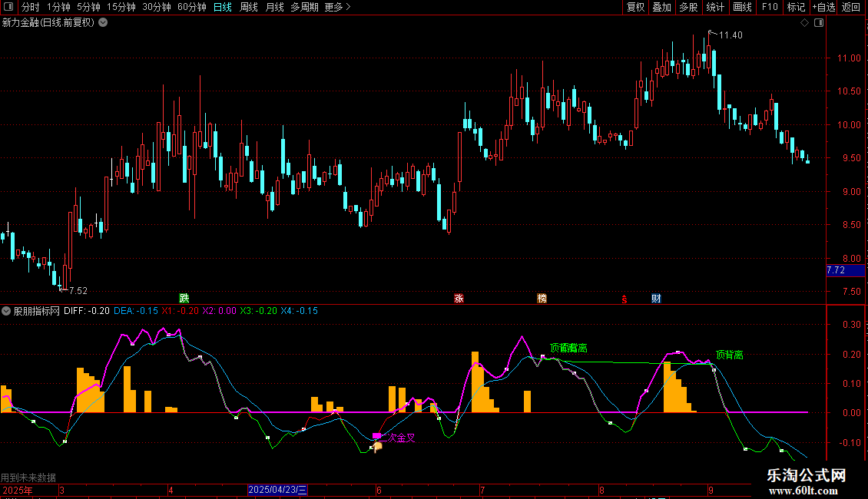Open the F10 company info button
868x499 pixels.
click(x=770, y=7)
